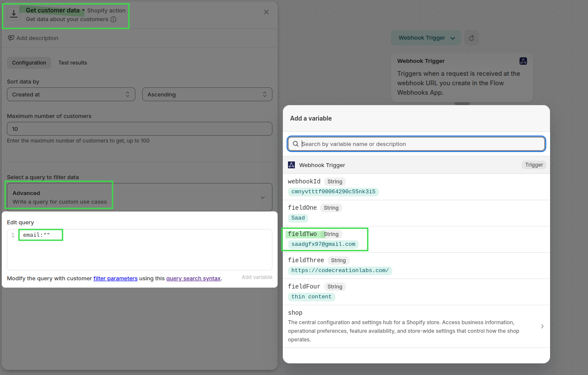Viewport: 588px width, 375px height.
Task: Open the Ascending order dropdown
Action: (207, 94)
